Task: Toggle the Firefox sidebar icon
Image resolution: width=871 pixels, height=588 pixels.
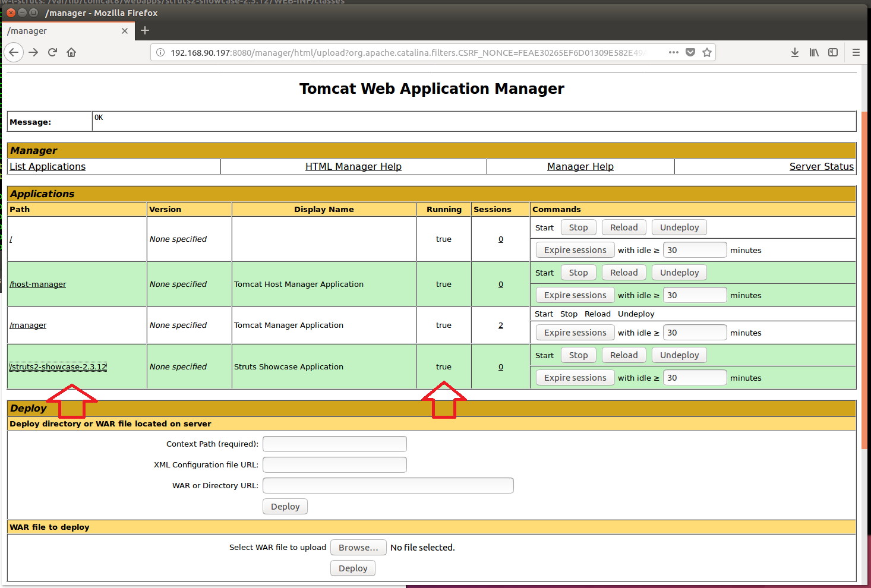Action: click(833, 52)
